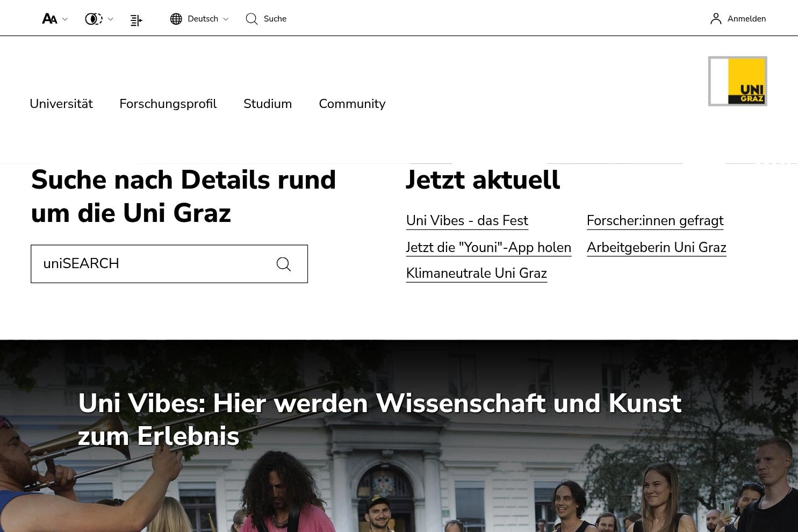798x532 pixels.
Task: Open the contrast settings icon
Action: (x=94, y=19)
